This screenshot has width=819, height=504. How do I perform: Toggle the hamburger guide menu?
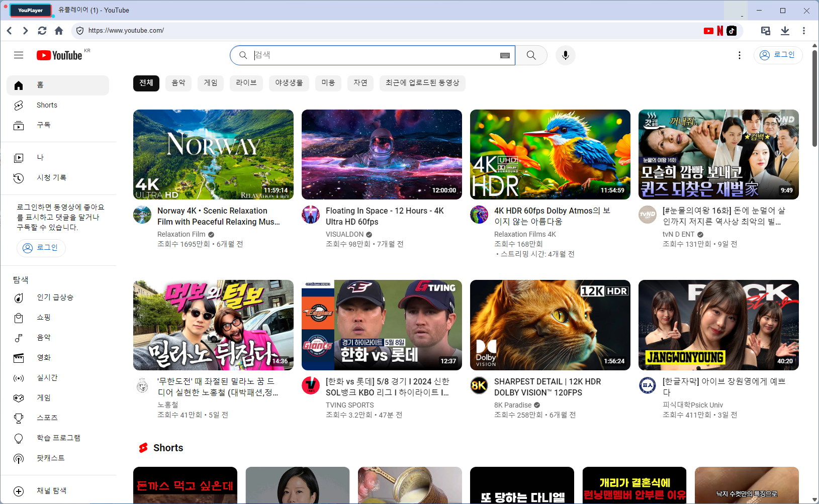coord(19,55)
